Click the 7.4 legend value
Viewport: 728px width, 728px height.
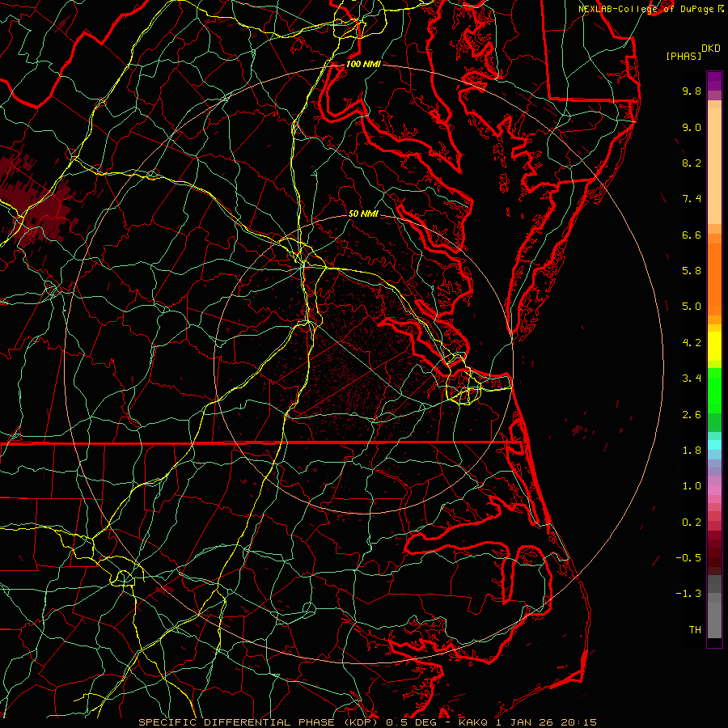coord(692,199)
